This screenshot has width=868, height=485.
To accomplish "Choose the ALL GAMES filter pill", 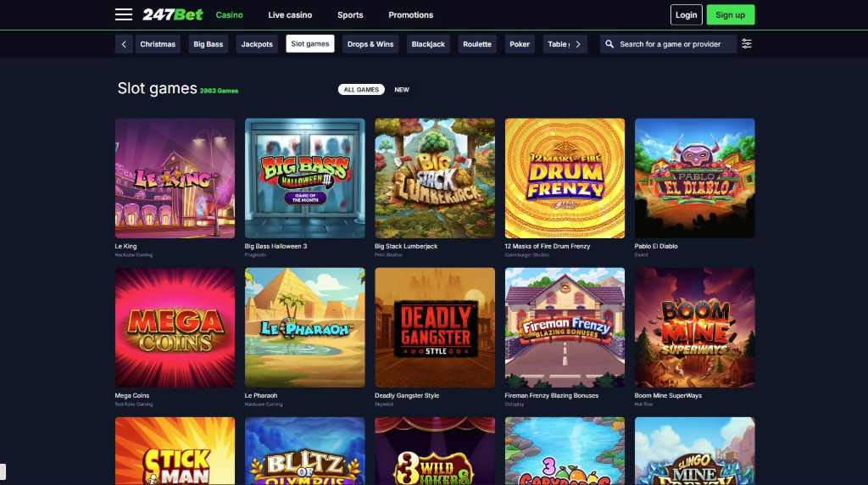I will [361, 90].
